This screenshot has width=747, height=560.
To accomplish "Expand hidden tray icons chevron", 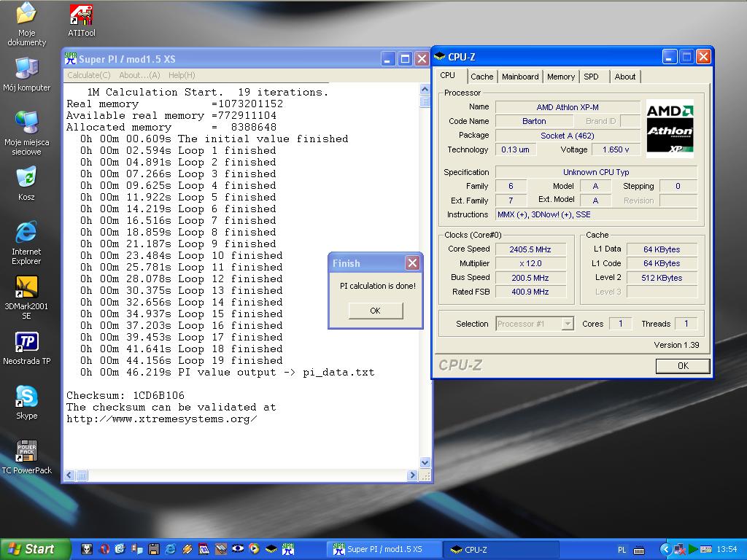I will tap(666, 550).
